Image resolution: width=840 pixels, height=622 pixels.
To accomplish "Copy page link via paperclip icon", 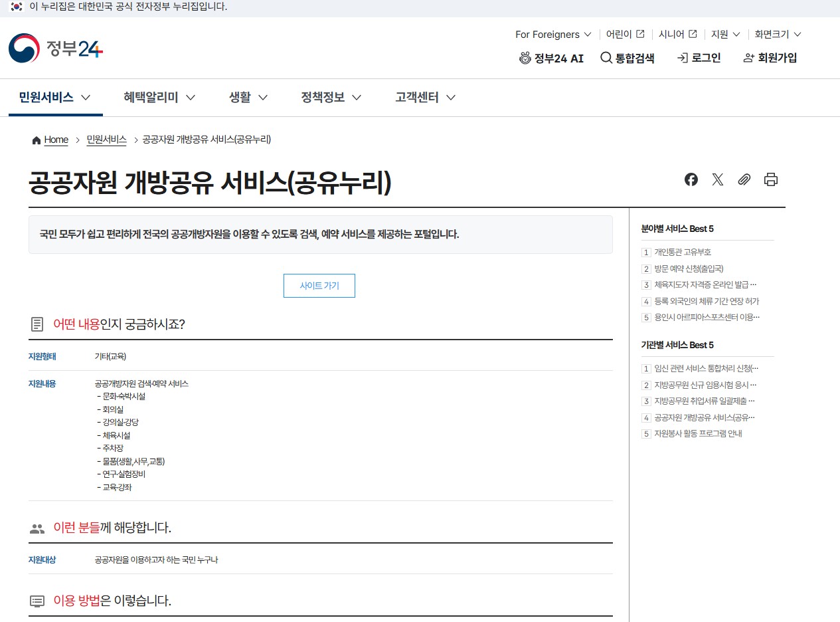I will point(744,179).
